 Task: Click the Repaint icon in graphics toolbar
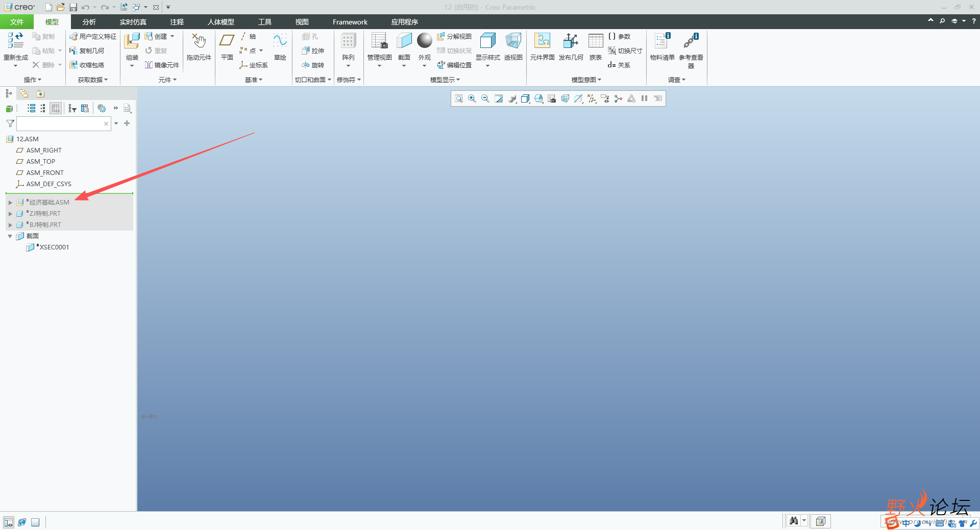coord(499,99)
